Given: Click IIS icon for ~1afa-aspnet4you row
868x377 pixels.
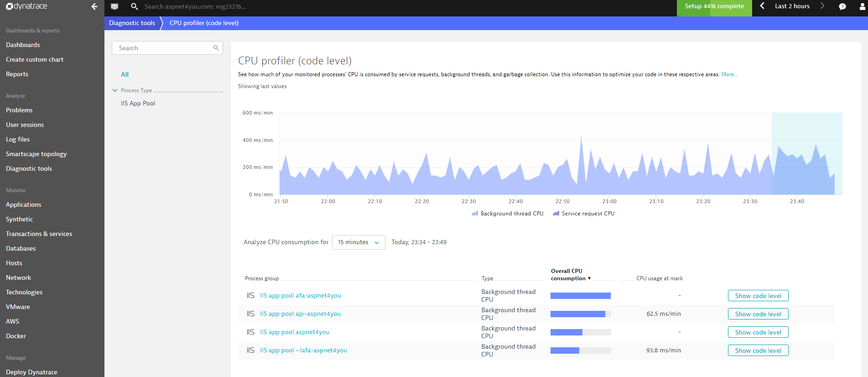Looking at the screenshot, I should pyautogui.click(x=250, y=350).
